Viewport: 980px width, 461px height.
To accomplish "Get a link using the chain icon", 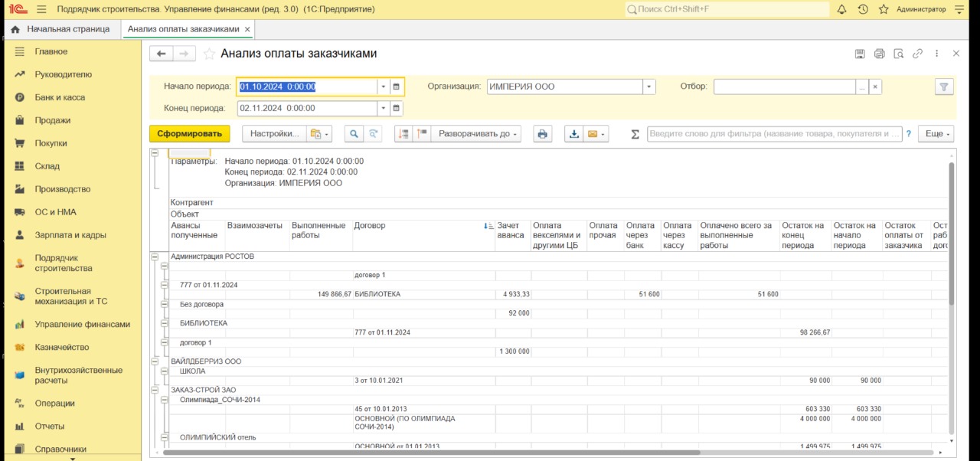I will [917, 54].
